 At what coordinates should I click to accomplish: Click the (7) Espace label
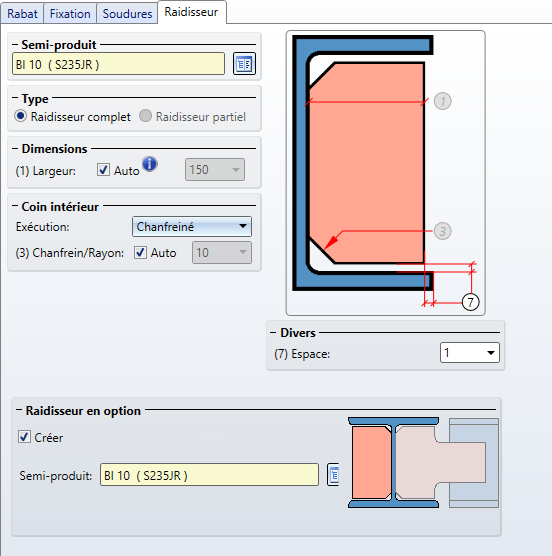[x=302, y=354]
